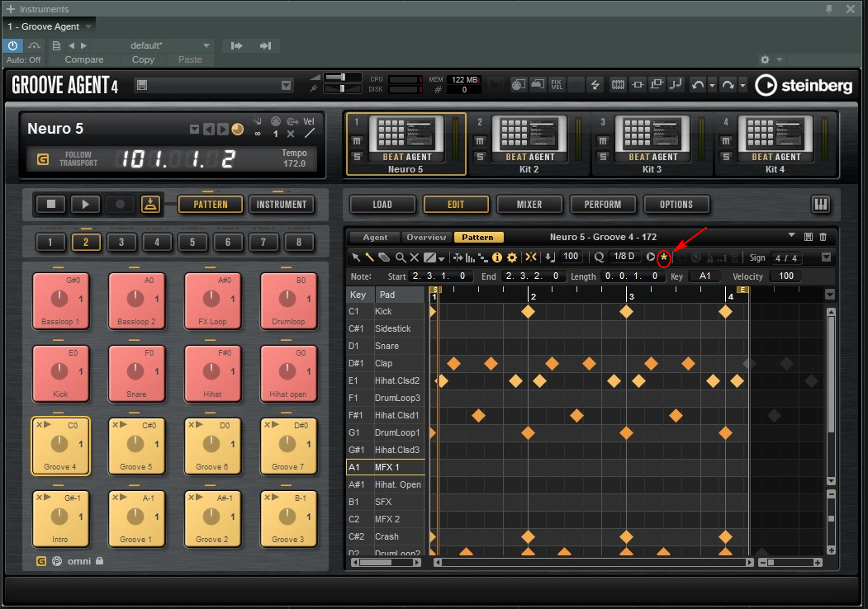868x609 pixels.
Task: Switch to the Pattern editor tab
Action: pyautogui.click(x=477, y=238)
